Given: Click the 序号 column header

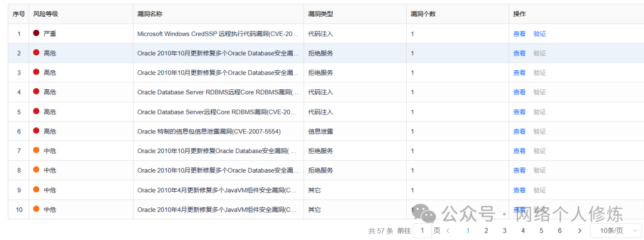Looking at the screenshot, I should [18, 14].
